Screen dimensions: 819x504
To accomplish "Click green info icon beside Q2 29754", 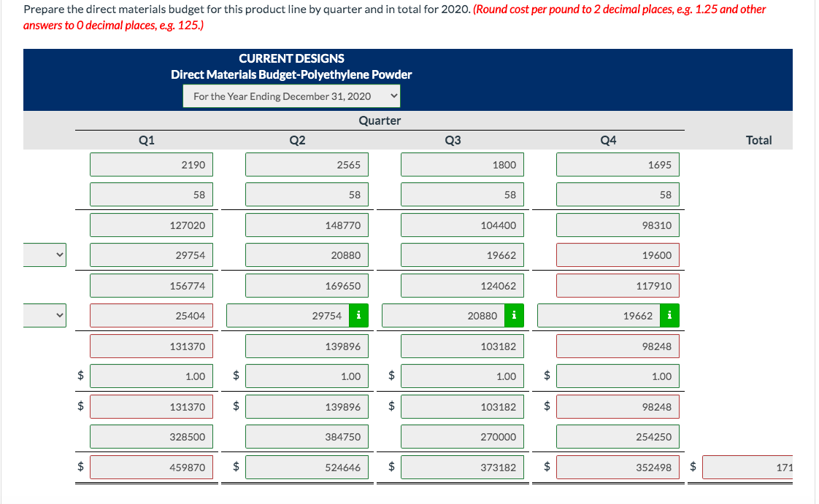I will coord(358,316).
